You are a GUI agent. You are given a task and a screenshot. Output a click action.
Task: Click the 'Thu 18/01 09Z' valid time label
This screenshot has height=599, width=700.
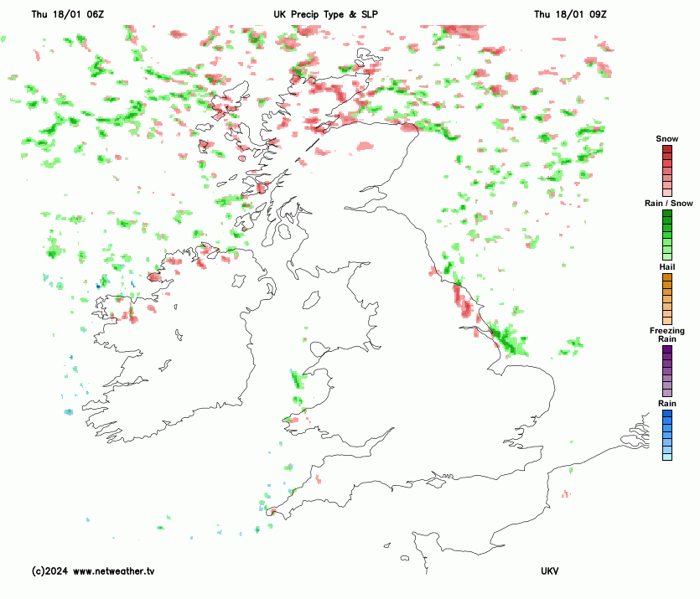pyautogui.click(x=570, y=14)
